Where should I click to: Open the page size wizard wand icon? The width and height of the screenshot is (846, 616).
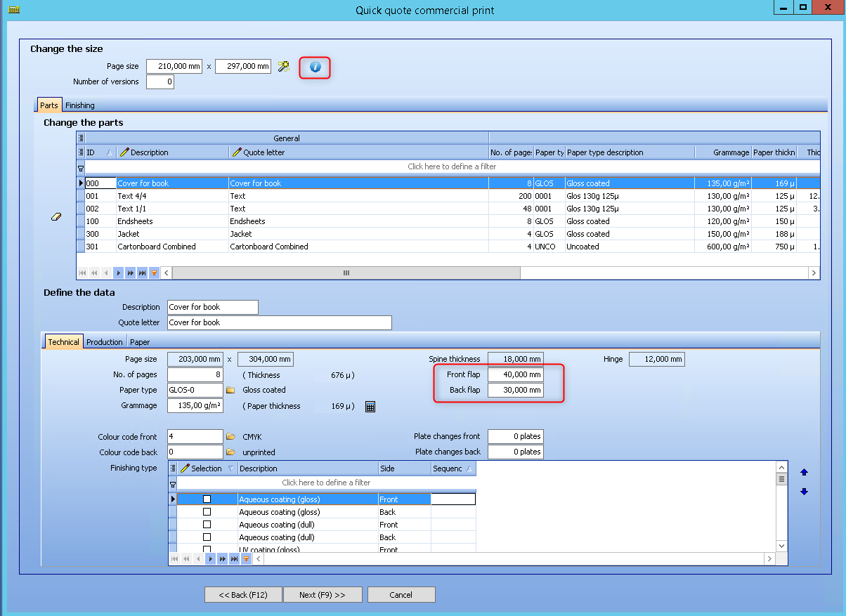283,66
